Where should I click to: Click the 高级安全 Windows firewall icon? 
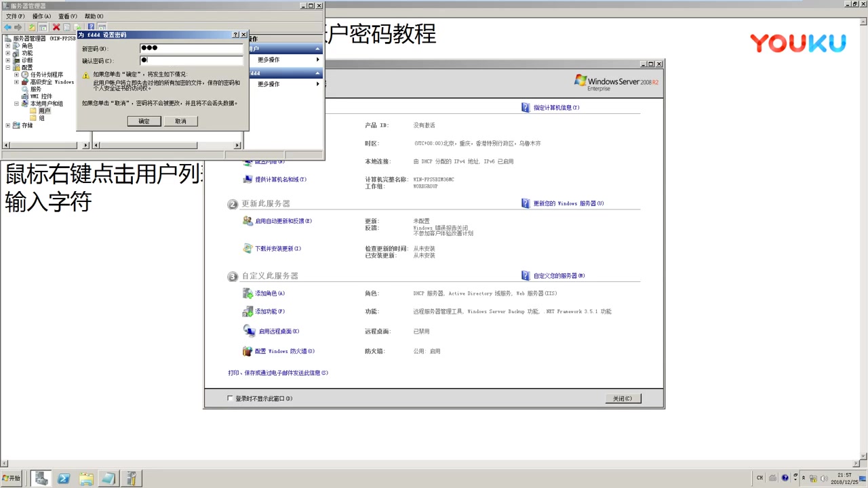click(x=25, y=82)
